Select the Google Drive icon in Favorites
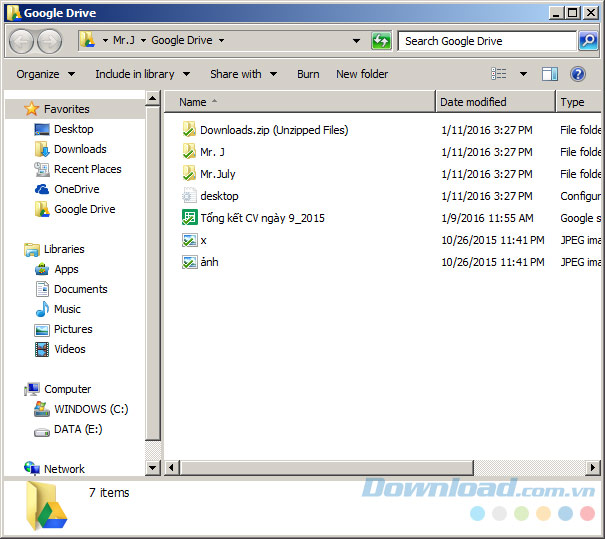Viewport: 605px width, 539px height. click(x=42, y=209)
